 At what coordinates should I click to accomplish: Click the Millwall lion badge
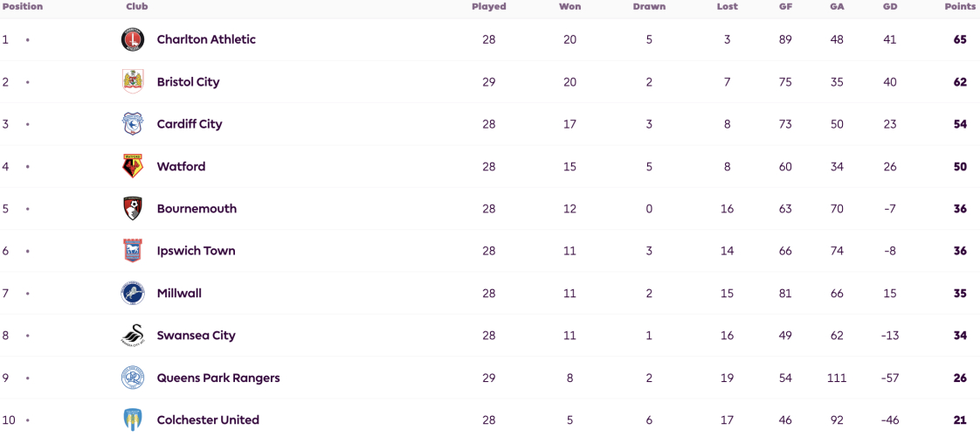click(x=133, y=293)
